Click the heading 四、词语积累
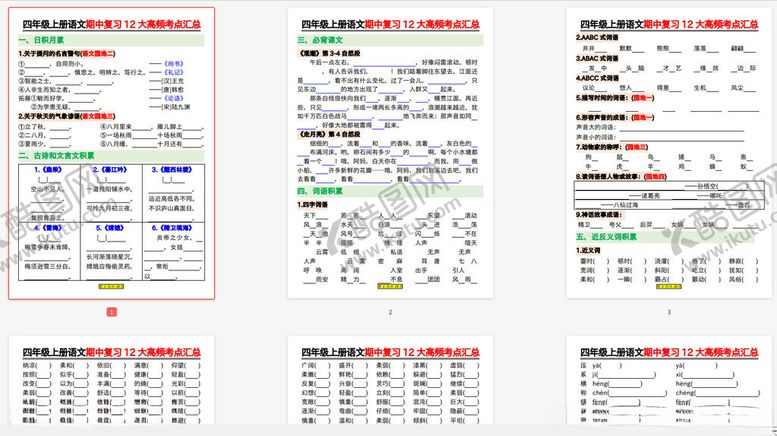The width and height of the screenshot is (777, 436). pyautogui.click(x=320, y=191)
